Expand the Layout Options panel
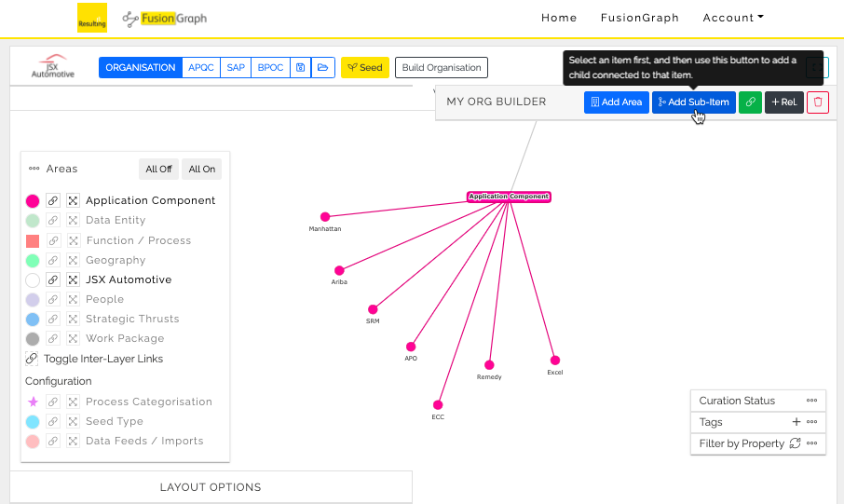This screenshot has width=844, height=504. (211, 487)
